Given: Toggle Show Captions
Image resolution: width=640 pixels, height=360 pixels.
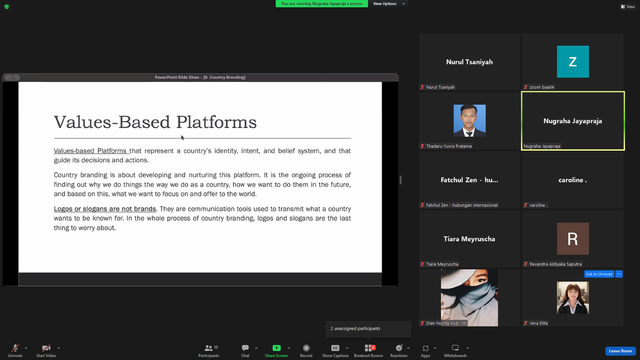Looking at the screenshot, I should (x=335, y=350).
